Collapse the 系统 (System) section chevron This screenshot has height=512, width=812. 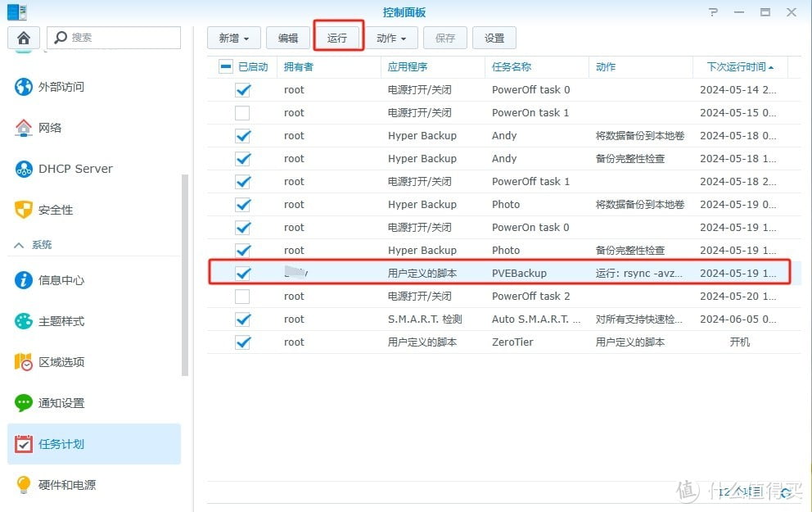(x=19, y=245)
